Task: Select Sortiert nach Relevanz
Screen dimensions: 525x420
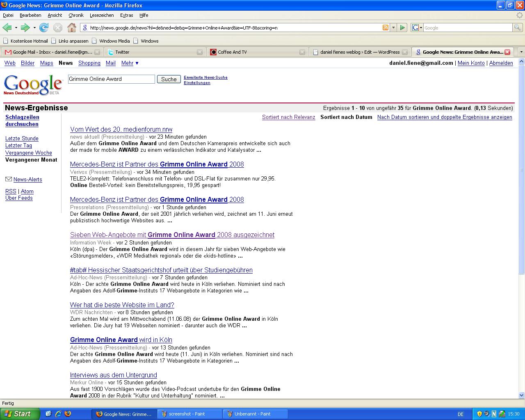Action: 289,117
